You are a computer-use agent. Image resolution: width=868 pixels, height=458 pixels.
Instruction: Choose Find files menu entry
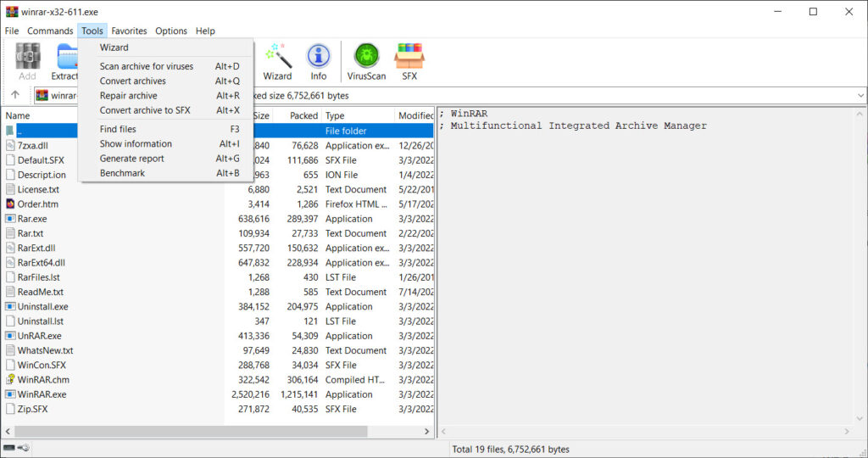coord(165,129)
